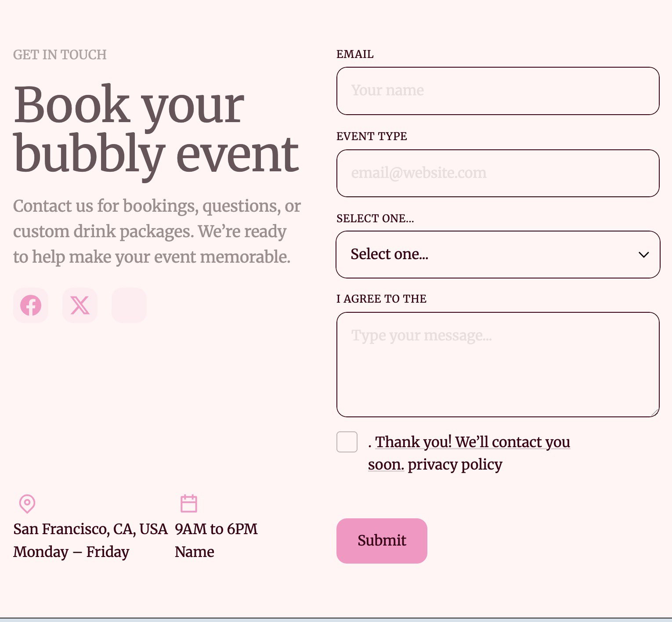Click the "EVENT TYPE" field label
672x622 pixels.
pyautogui.click(x=372, y=136)
